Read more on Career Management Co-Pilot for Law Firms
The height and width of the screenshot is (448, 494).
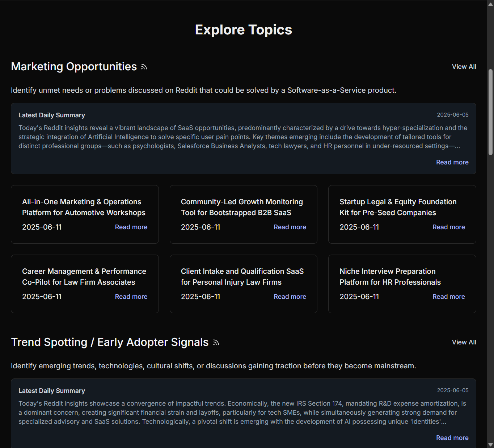(131, 296)
